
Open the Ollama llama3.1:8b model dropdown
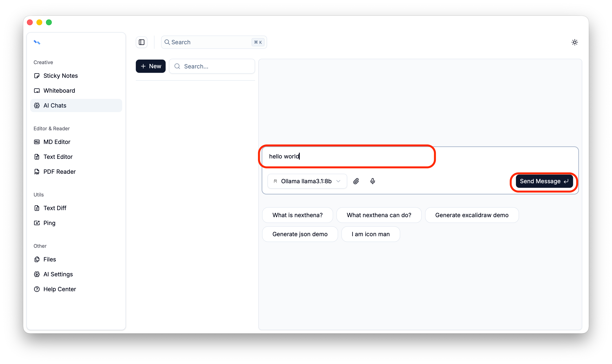307,181
